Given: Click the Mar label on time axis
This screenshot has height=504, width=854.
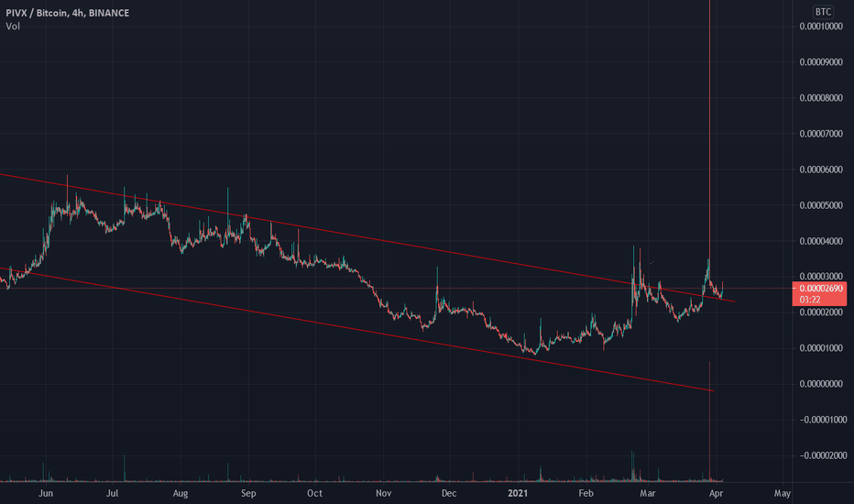Looking at the screenshot, I should pos(648,493).
